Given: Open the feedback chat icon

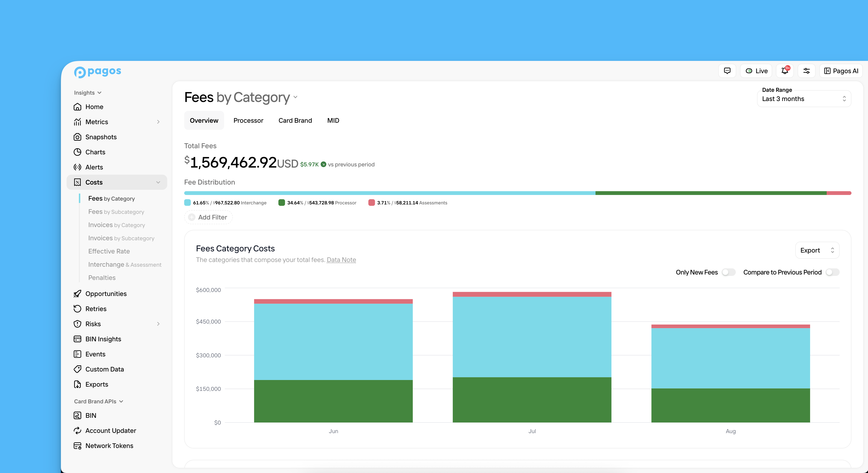Looking at the screenshot, I should [x=727, y=71].
